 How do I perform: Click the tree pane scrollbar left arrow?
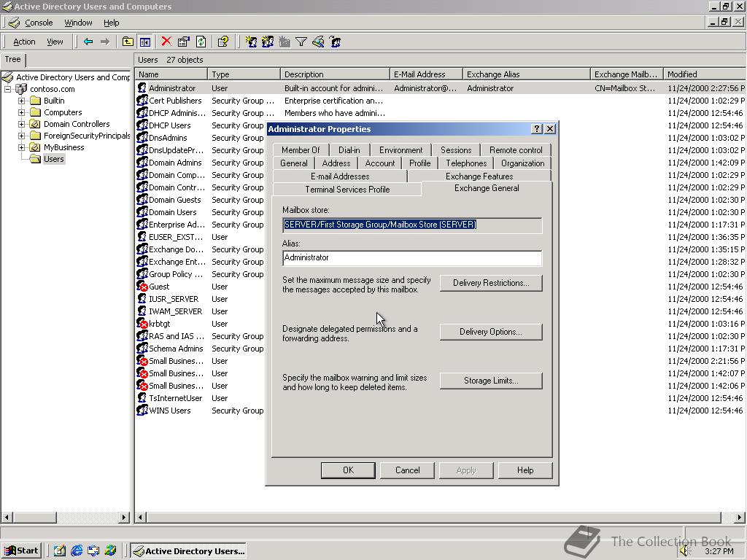tap(6, 517)
